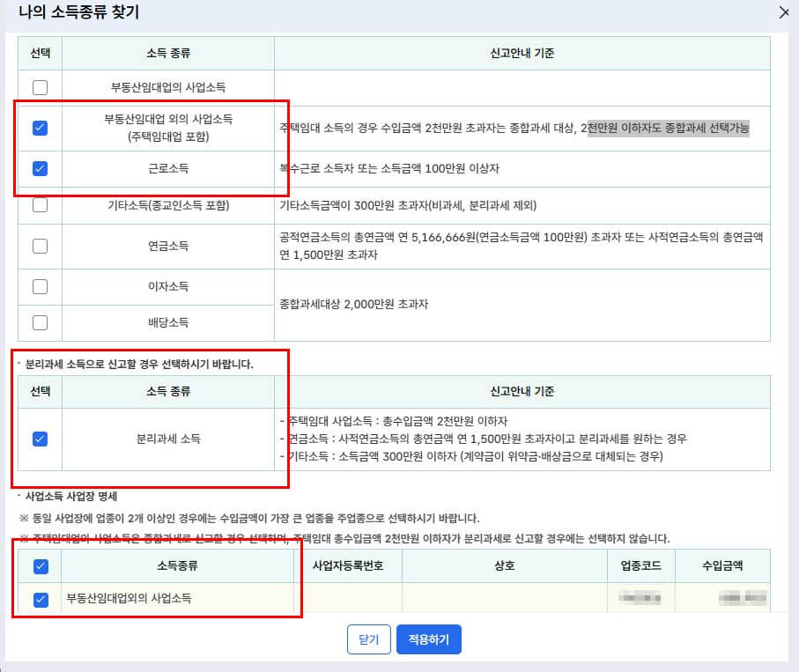Select the 연금소득 checkbox
799x672 pixels.
tap(40, 246)
